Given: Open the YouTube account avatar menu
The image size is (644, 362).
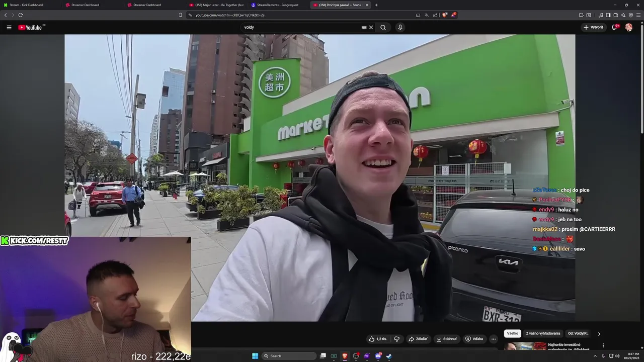Looking at the screenshot, I should point(628,27).
